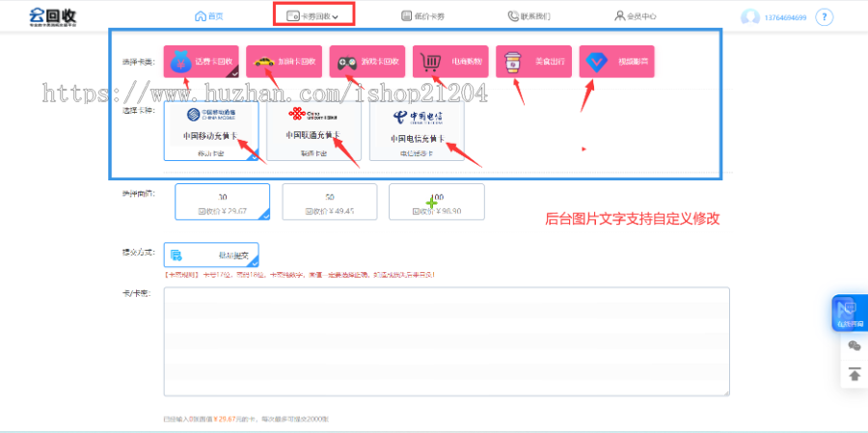The height and width of the screenshot is (433, 868).
Task: Expand the 卡券回收 dropdown menu
Action: 312,16
